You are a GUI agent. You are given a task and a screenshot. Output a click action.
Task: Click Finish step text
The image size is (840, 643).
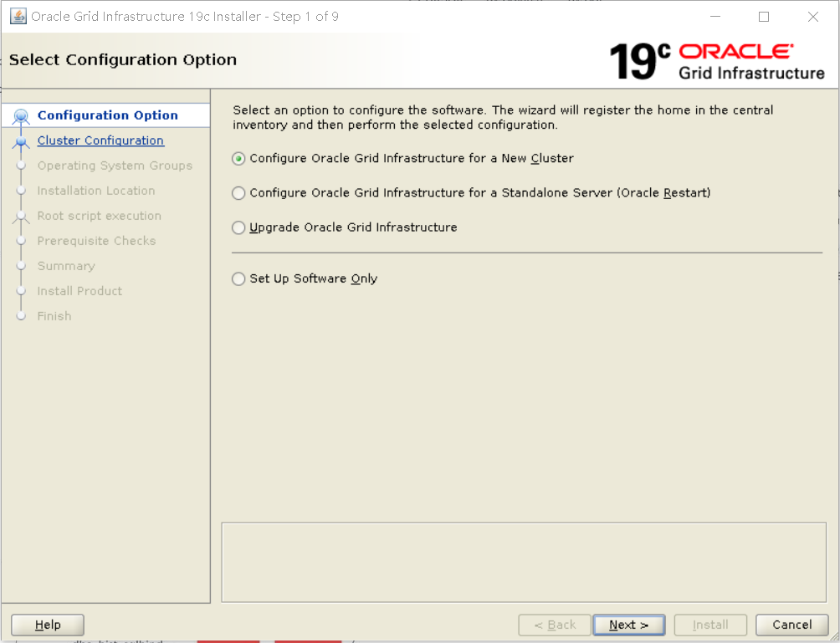[54, 316]
